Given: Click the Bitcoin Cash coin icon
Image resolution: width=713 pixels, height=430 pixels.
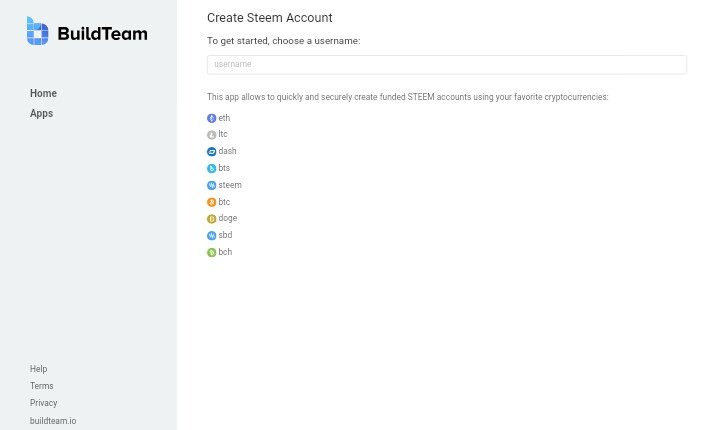Looking at the screenshot, I should click(x=211, y=253).
